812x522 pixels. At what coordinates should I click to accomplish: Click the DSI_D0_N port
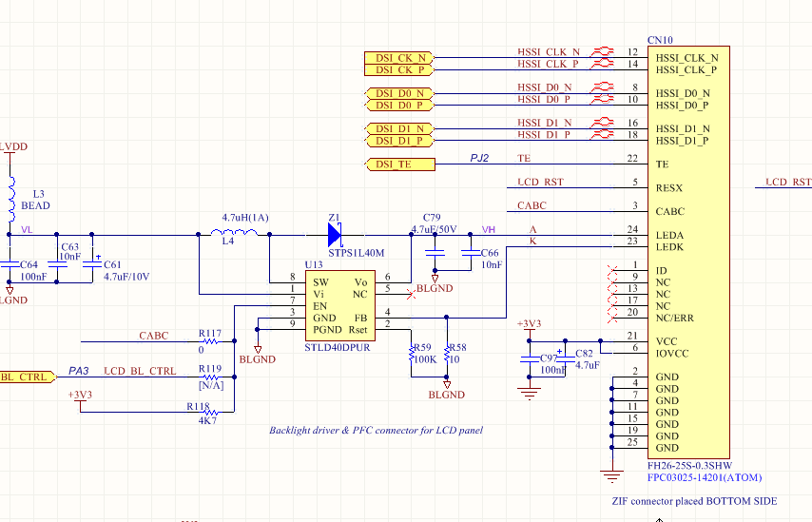398,93
